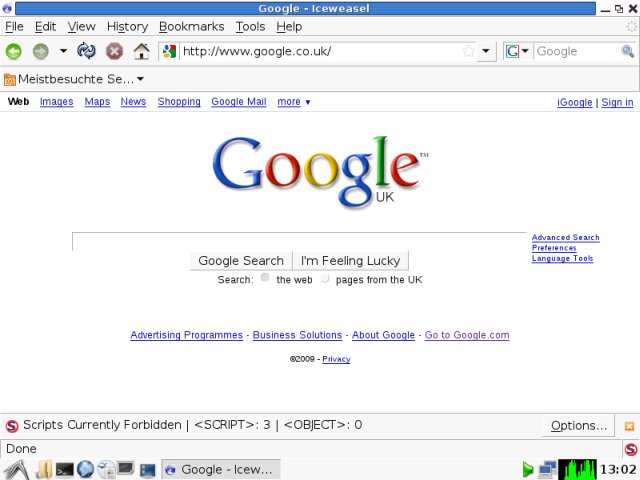Expand the 'more' Google services dropdown
The image size is (640, 480).
tap(293, 102)
